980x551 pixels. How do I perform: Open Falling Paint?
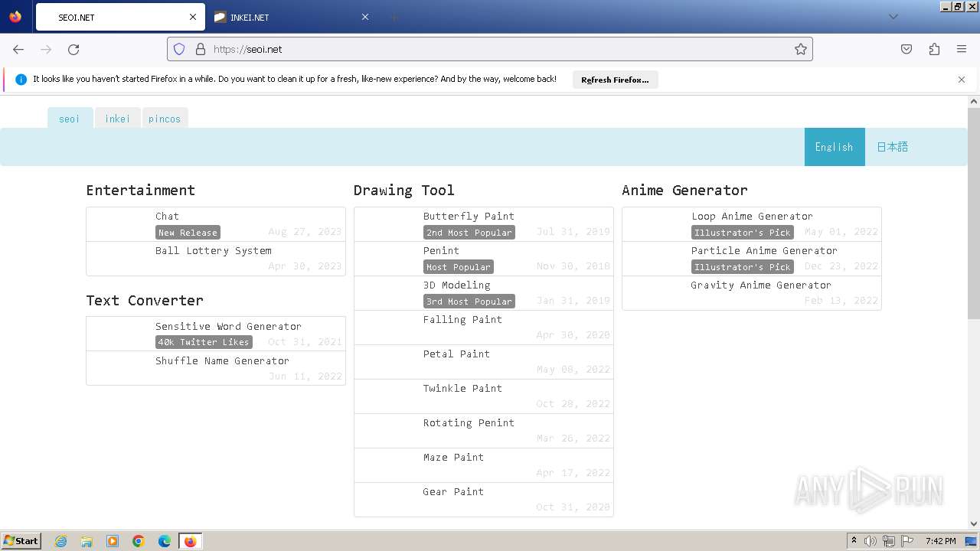point(484,328)
